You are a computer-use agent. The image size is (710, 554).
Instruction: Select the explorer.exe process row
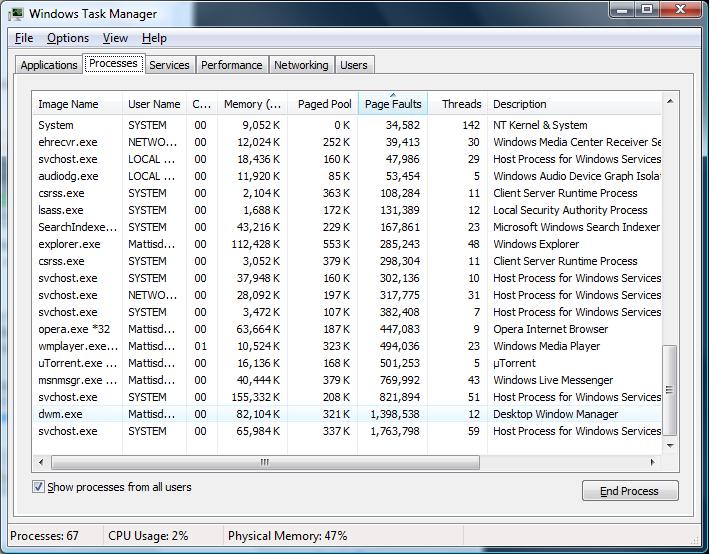pos(69,244)
